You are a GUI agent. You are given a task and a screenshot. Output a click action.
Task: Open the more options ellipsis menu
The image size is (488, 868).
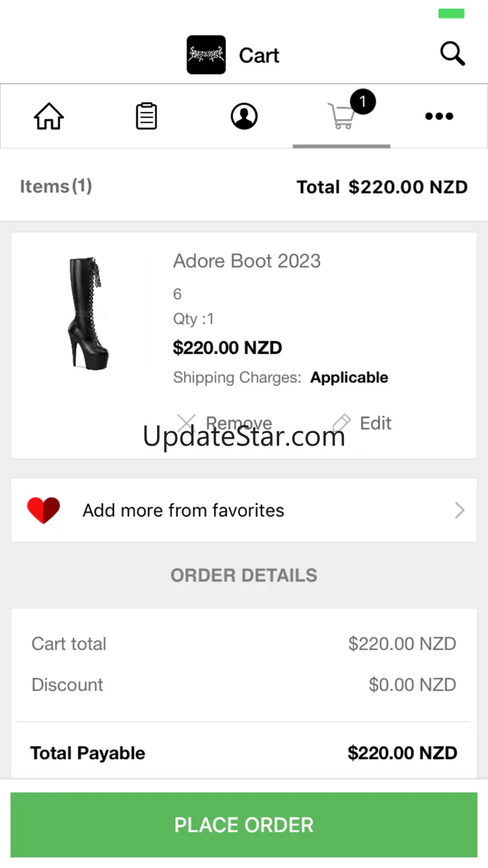(439, 116)
